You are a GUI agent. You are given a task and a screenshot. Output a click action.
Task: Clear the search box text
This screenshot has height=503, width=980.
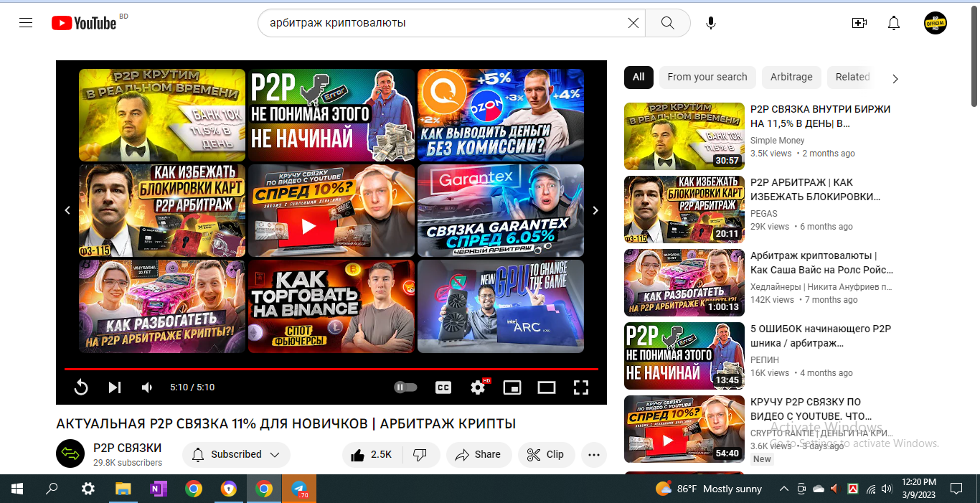[x=633, y=23]
